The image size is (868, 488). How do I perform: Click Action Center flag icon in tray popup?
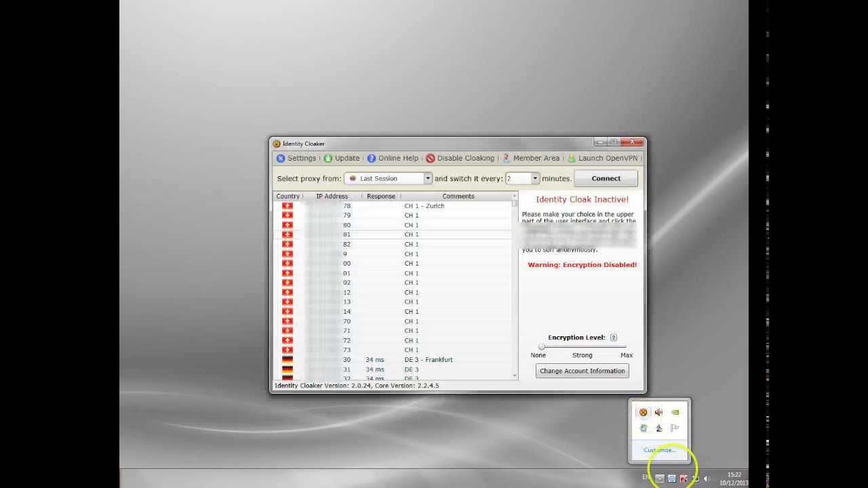coord(675,428)
